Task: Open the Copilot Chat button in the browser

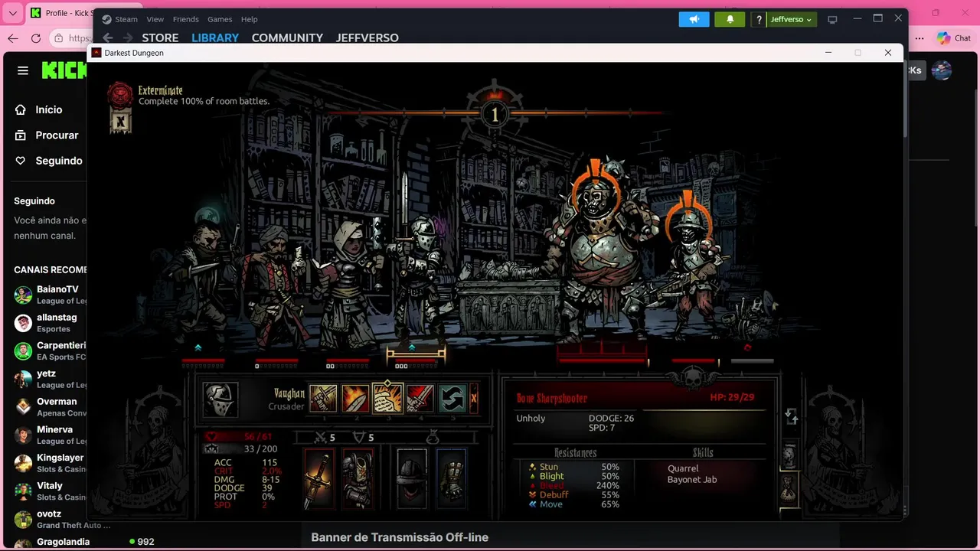Action: (954, 38)
